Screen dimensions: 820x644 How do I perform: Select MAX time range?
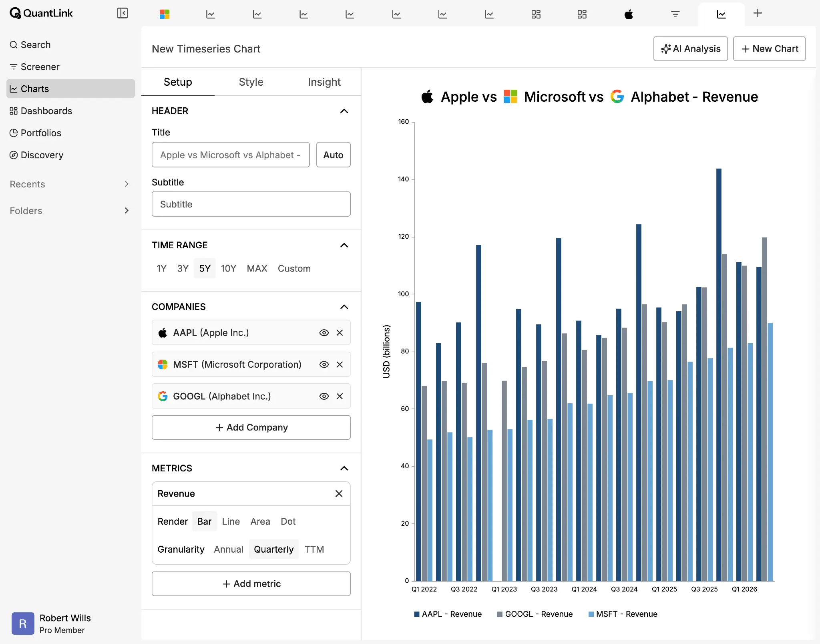257,269
